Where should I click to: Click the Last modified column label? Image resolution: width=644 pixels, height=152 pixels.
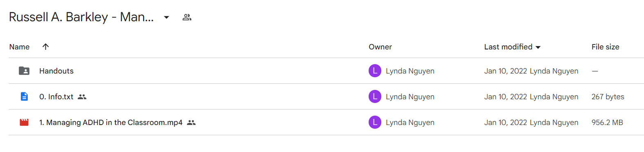pyautogui.click(x=508, y=47)
